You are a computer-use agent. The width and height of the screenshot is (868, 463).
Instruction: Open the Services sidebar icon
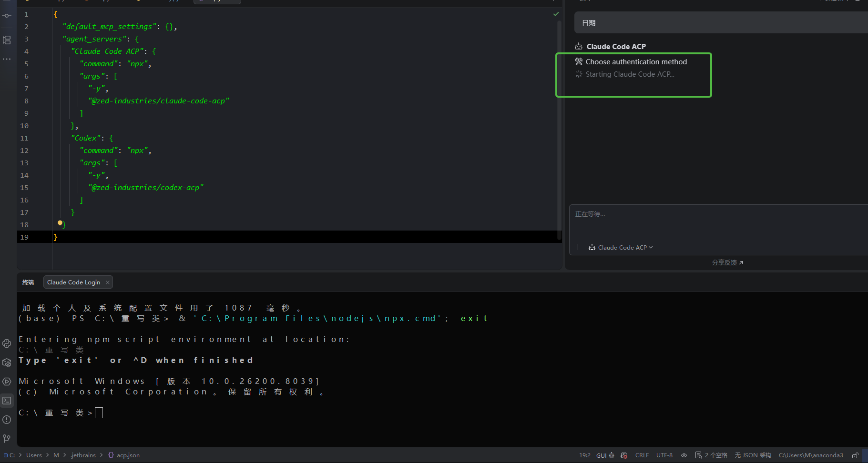[x=7, y=382]
